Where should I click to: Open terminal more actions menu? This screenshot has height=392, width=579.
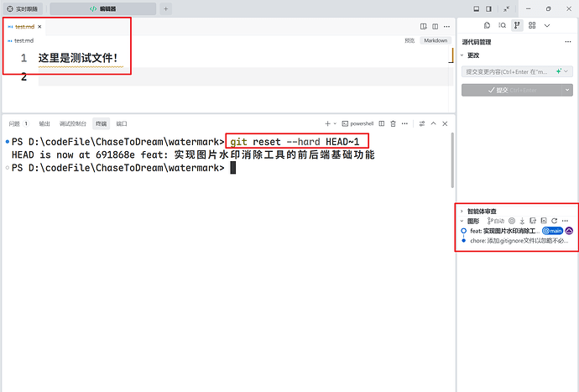[x=404, y=123]
